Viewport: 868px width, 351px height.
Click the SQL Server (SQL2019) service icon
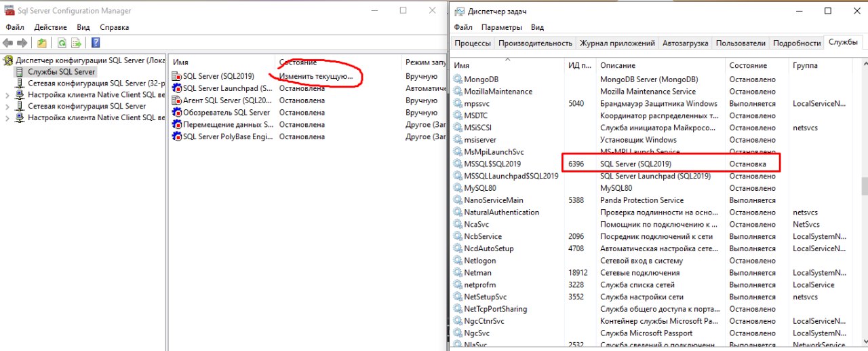point(177,76)
